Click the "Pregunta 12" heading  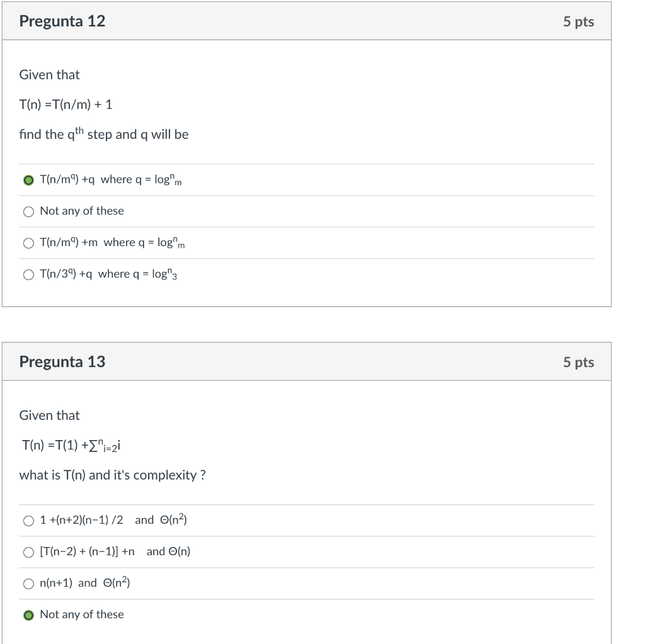pos(62,21)
